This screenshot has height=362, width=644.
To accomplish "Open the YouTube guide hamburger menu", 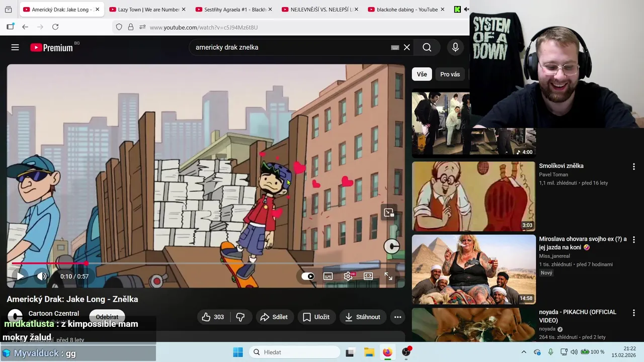I will point(15,47).
